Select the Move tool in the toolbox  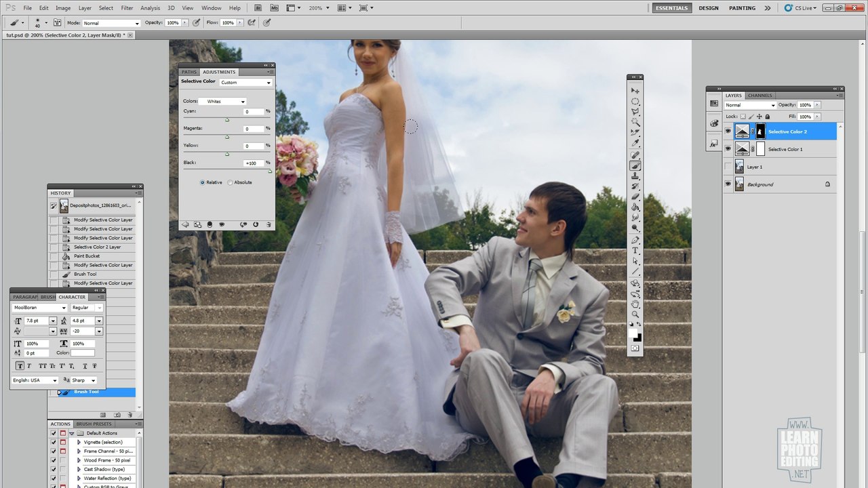[635, 90]
